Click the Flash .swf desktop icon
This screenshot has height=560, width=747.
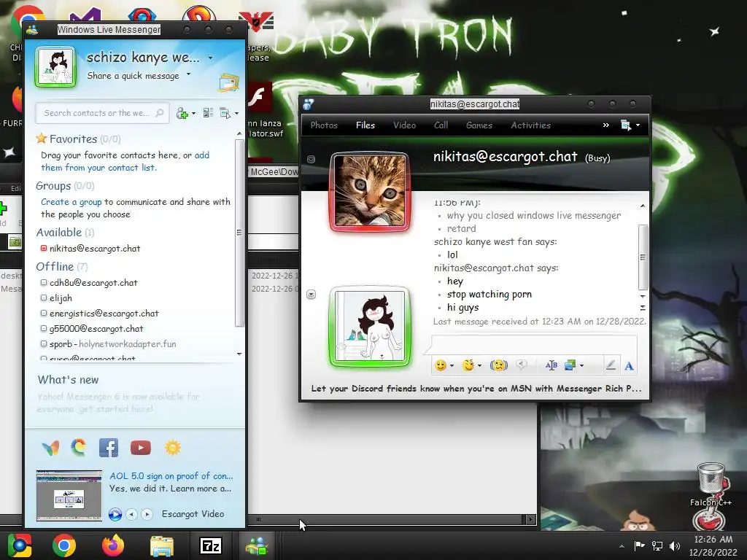pos(260,98)
